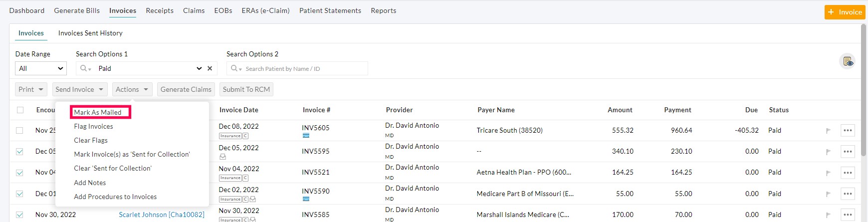Viewport: 868px width, 222px height.
Task: Click the flag icon for invoice INV5605
Action: point(829,131)
